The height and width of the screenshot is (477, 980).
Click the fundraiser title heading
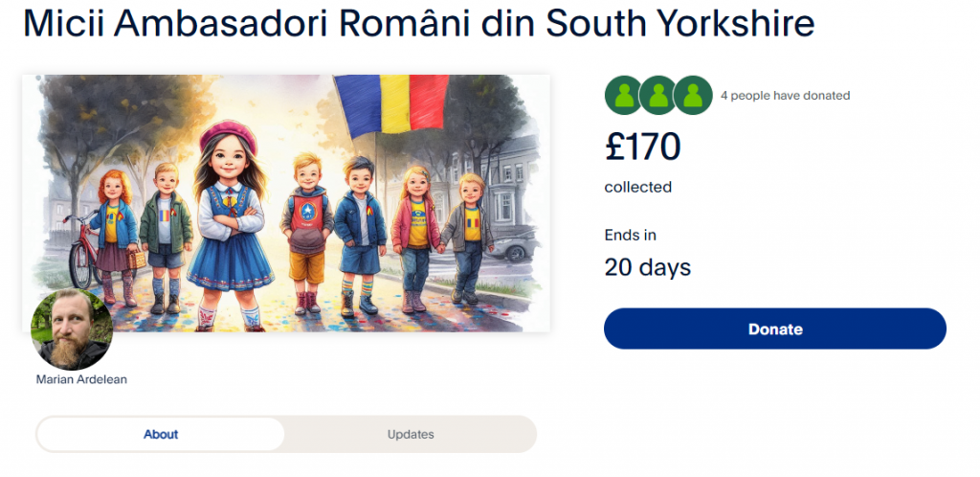click(x=418, y=24)
